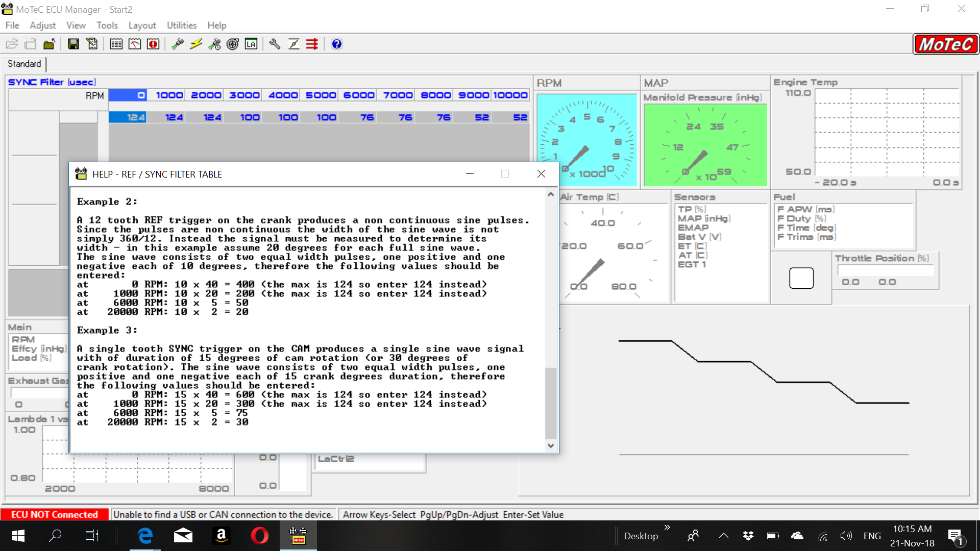Click the MoTeC logo button
The width and height of the screenshot is (980, 551).
coord(946,44)
